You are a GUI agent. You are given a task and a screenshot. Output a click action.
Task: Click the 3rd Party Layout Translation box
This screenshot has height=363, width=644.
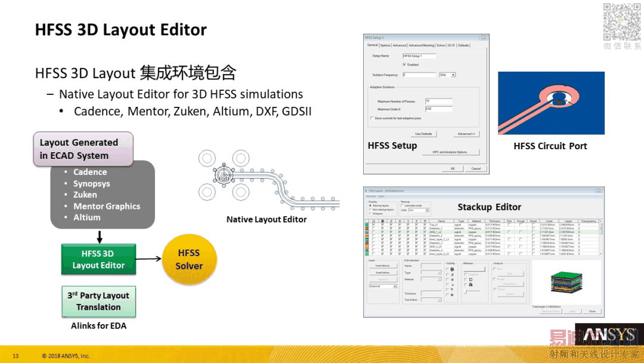coord(98,302)
